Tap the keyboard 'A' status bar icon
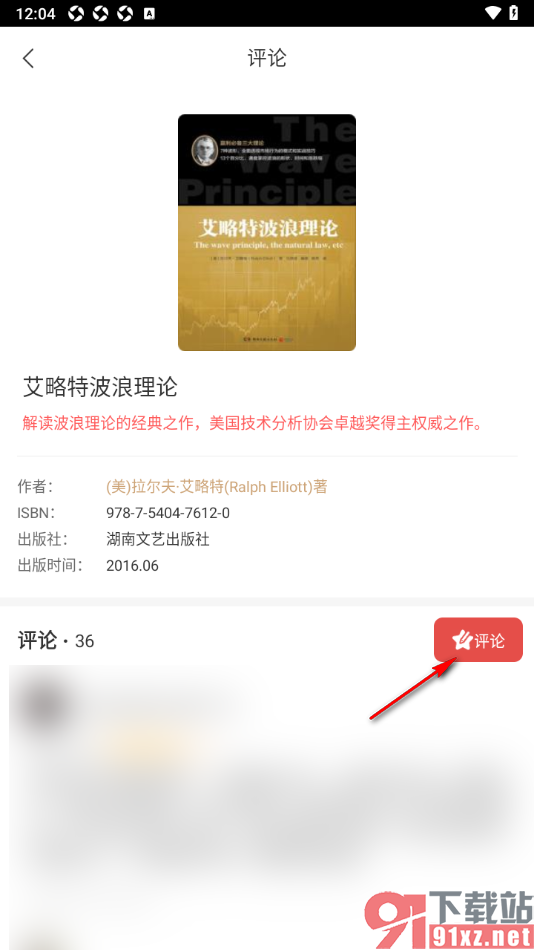The height and width of the screenshot is (950, 534). click(x=149, y=13)
